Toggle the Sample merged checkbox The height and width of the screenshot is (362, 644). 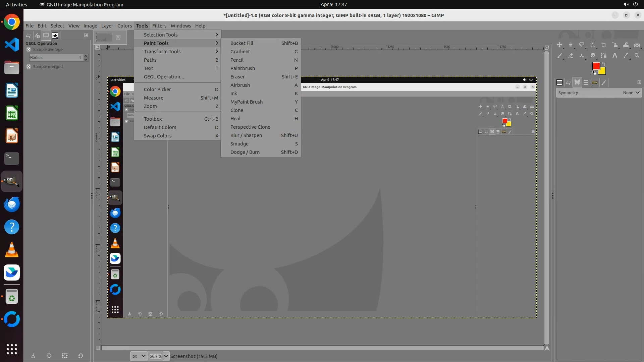coord(29,67)
